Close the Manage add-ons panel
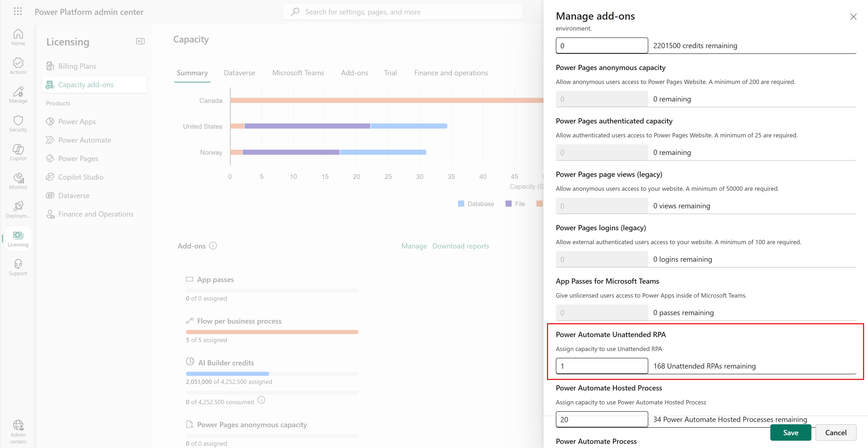Image resolution: width=868 pixels, height=448 pixels. click(853, 16)
